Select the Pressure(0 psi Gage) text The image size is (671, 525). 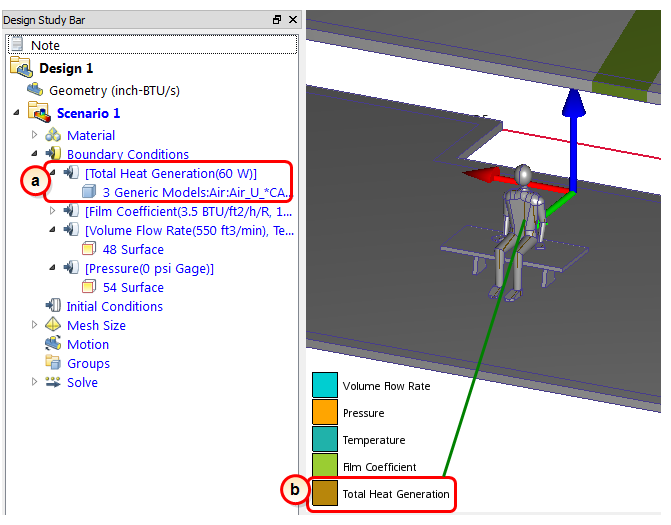pyautogui.click(x=149, y=268)
